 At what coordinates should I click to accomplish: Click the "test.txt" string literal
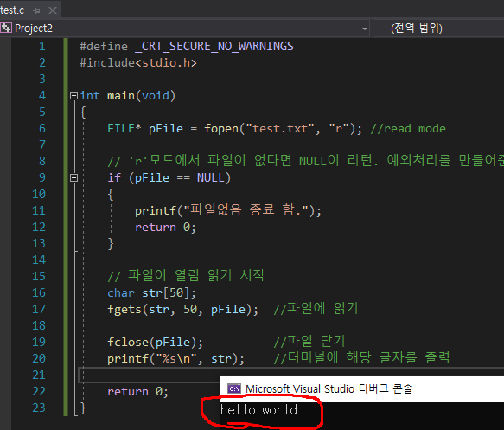(x=279, y=129)
